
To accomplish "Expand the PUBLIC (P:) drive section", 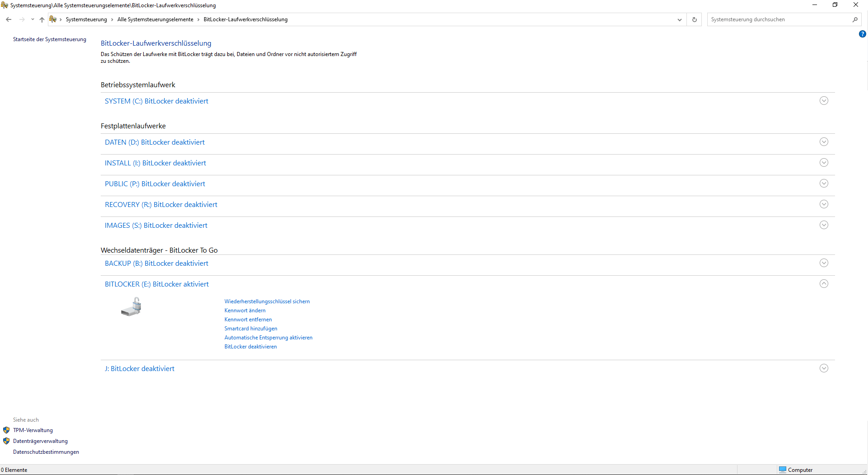I will tap(824, 183).
